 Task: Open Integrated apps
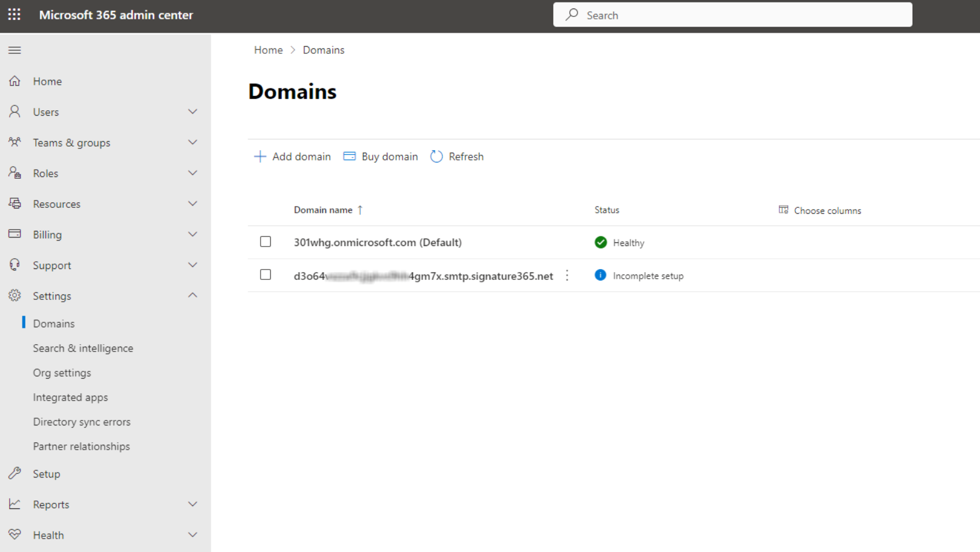pyautogui.click(x=70, y=397)
